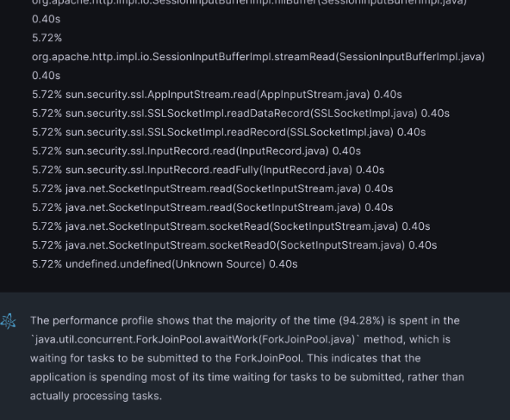Click the partially visible fillBuffer line at top
This screenshot has width=510, height=420.
pos(249,3)
